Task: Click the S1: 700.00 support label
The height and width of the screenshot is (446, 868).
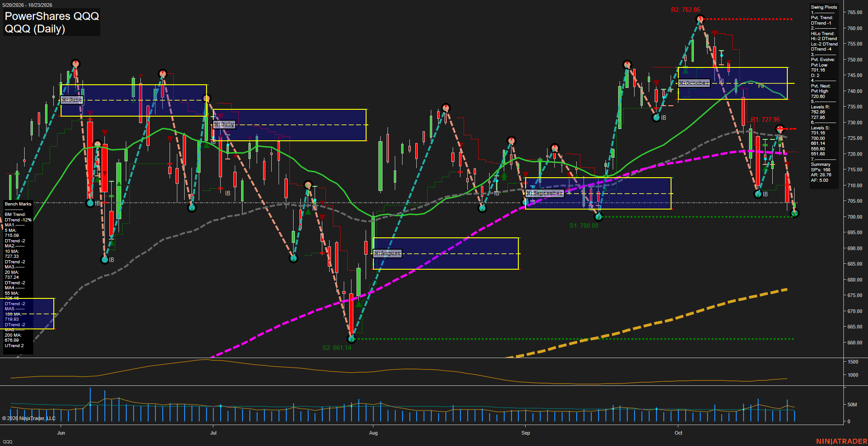Action: (x=584, y=226)
